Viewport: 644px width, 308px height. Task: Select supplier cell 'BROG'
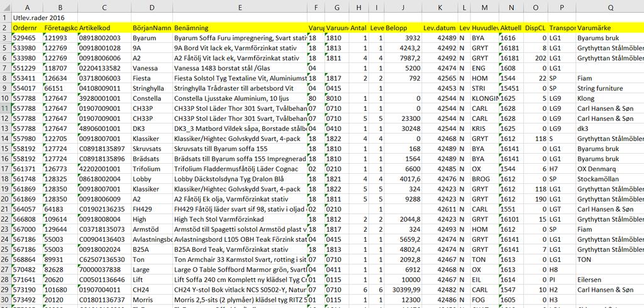tap(485, 180)
